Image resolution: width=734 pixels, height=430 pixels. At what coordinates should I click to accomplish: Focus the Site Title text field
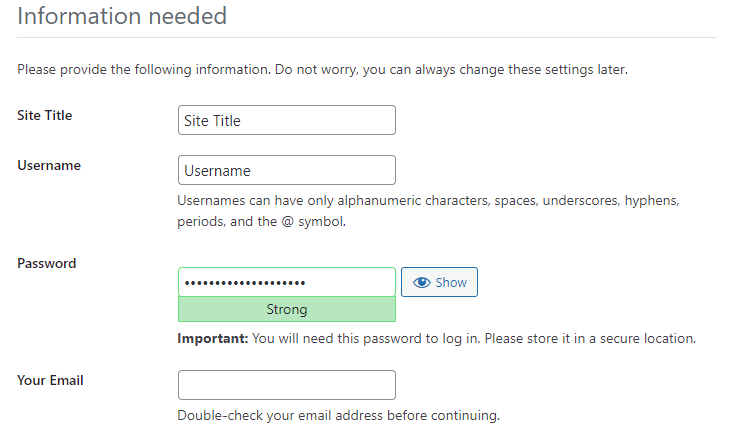pos(286,120)
